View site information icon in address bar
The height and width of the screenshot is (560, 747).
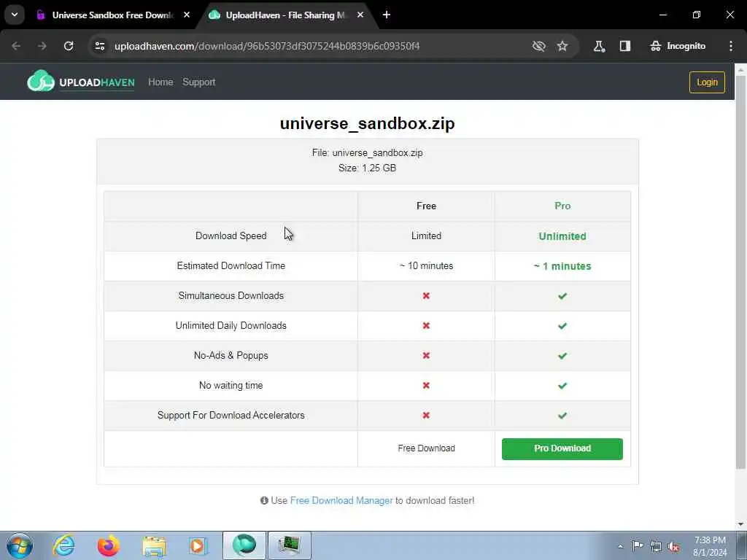coord(99,46)
